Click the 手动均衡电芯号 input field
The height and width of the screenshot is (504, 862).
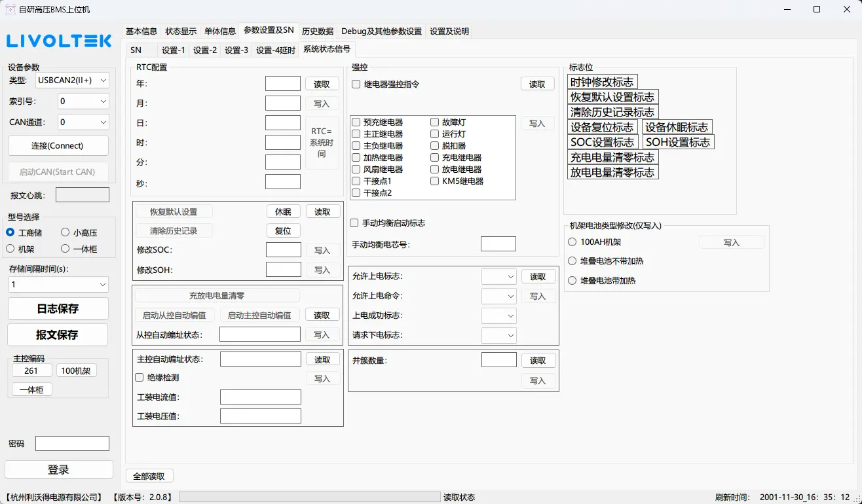(x=498, y=243)
